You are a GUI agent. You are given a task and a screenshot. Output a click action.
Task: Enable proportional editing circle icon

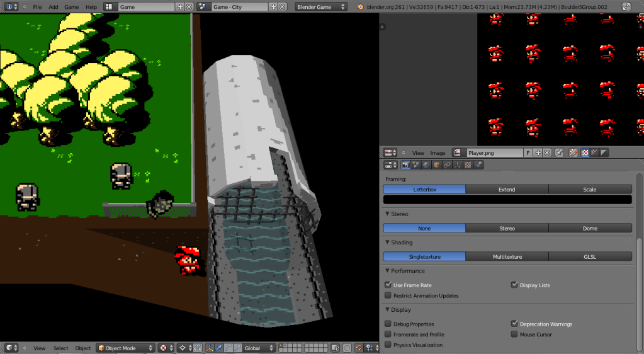tap(347, 348)
